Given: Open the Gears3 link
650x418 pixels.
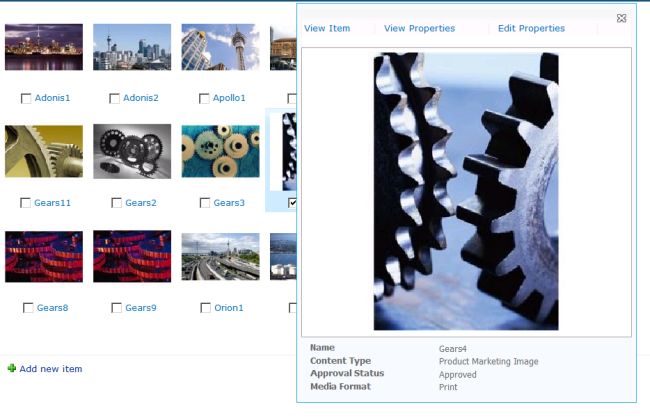Looking at the screenshot, I should tap(229, 203).
